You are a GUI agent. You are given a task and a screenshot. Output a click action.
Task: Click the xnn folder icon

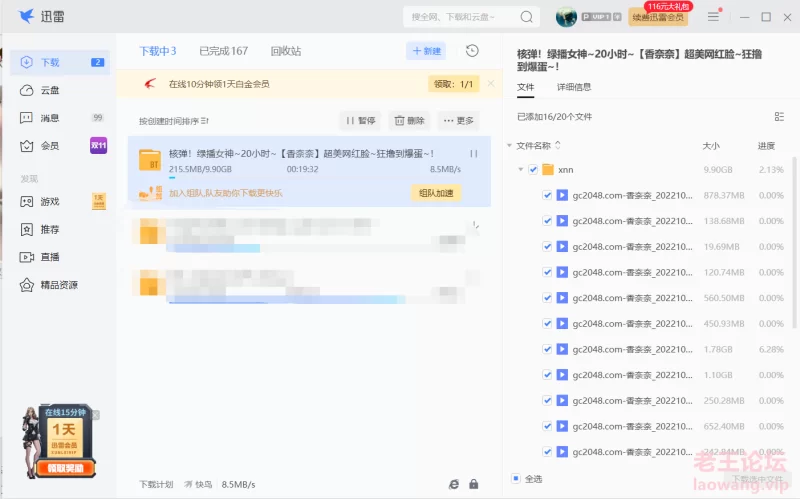tap(548, 169)
